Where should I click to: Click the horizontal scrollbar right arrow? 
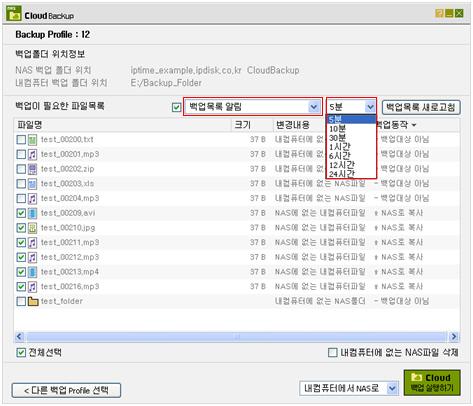click(454, 337)
